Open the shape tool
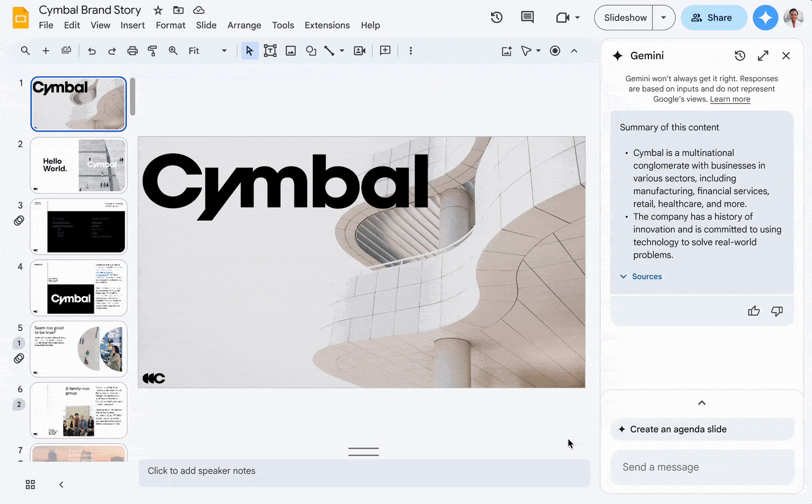This screenshot has width=812, height=504. (311, 51)
